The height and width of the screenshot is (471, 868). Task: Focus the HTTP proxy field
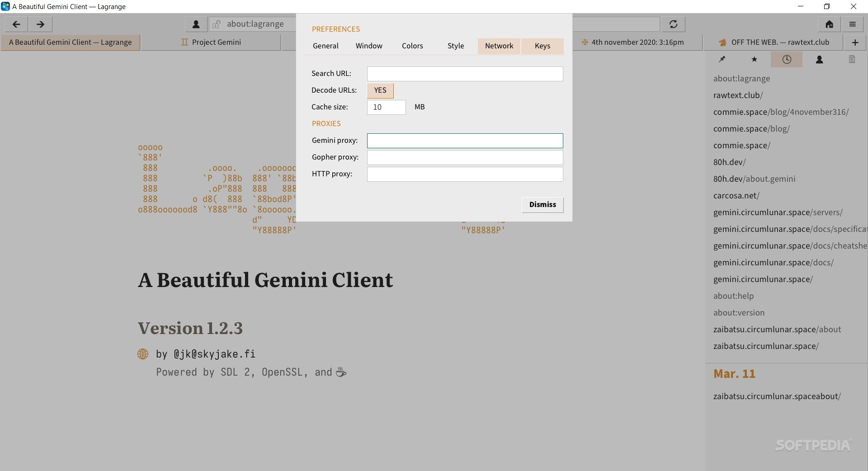[x=465, y=174]
